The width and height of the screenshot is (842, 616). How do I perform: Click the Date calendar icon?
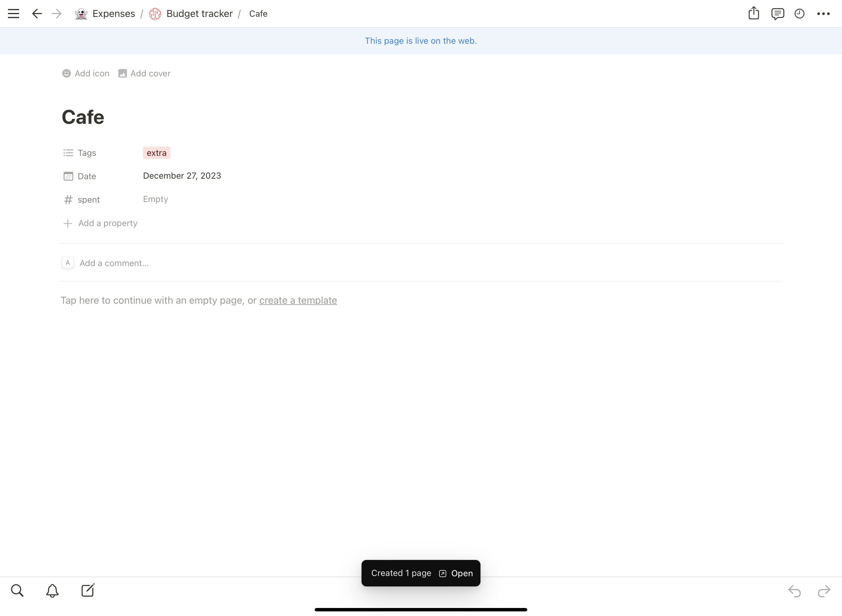click(68, 176)
